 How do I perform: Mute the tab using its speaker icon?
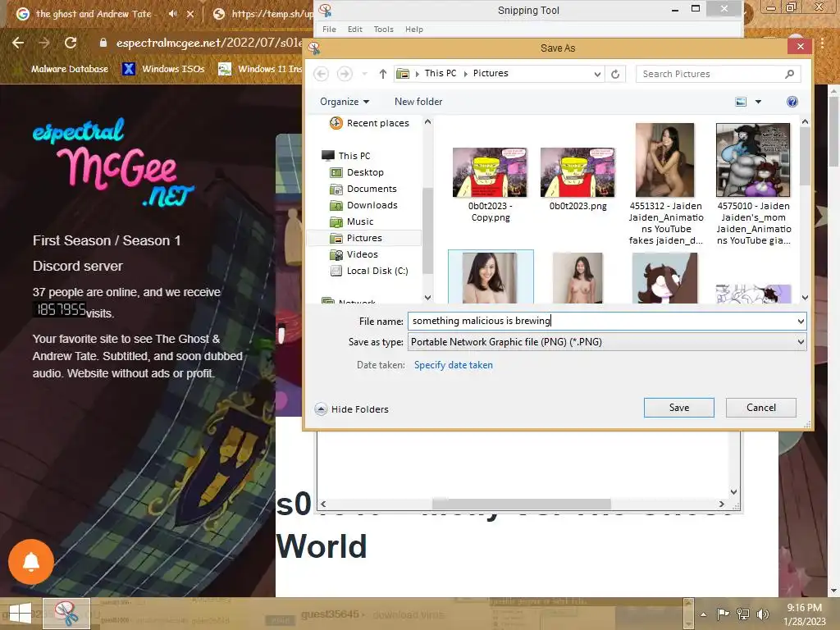tap(172, 14)
